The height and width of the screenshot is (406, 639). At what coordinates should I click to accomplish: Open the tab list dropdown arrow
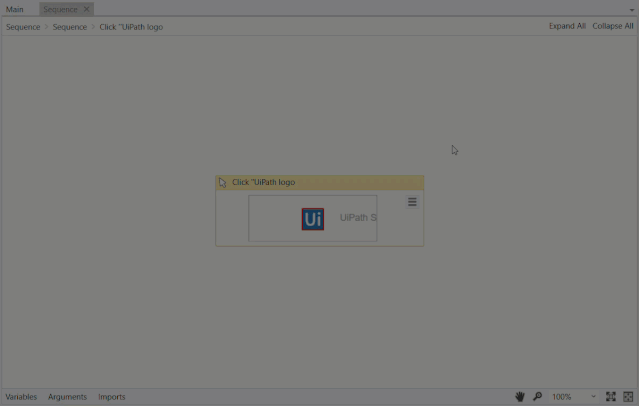pos(631,10)
